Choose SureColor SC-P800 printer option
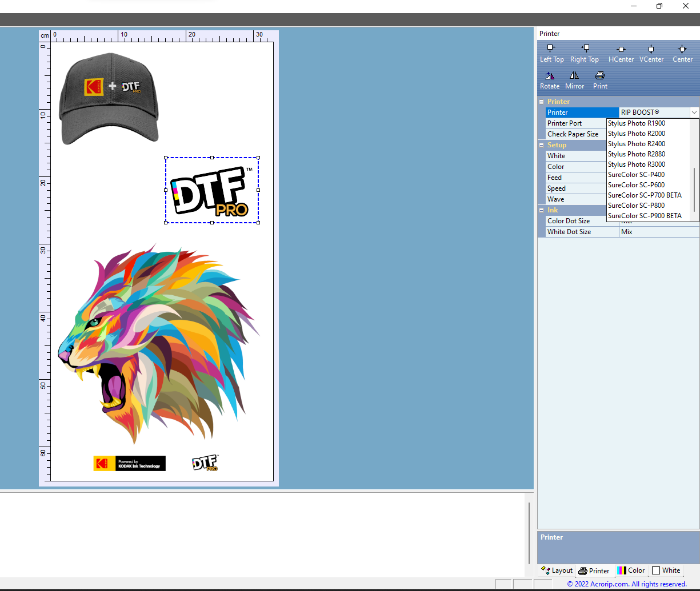700x591 pixels. coord(636,206)
